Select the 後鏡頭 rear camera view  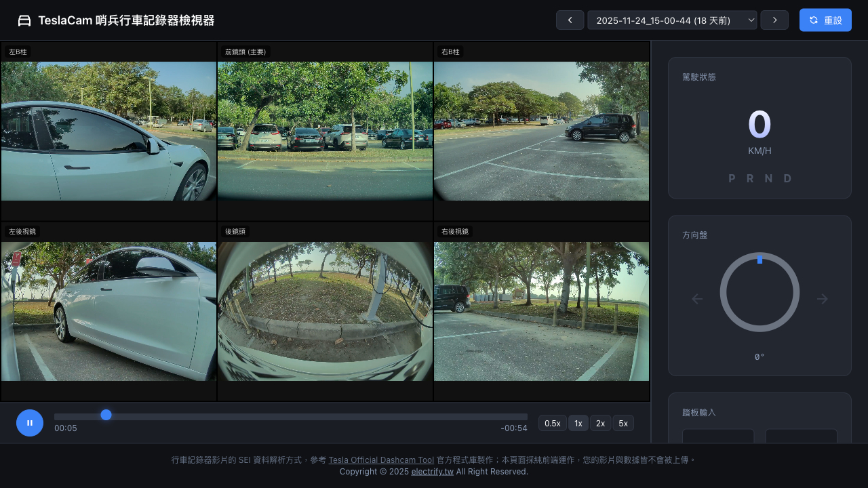325,311
